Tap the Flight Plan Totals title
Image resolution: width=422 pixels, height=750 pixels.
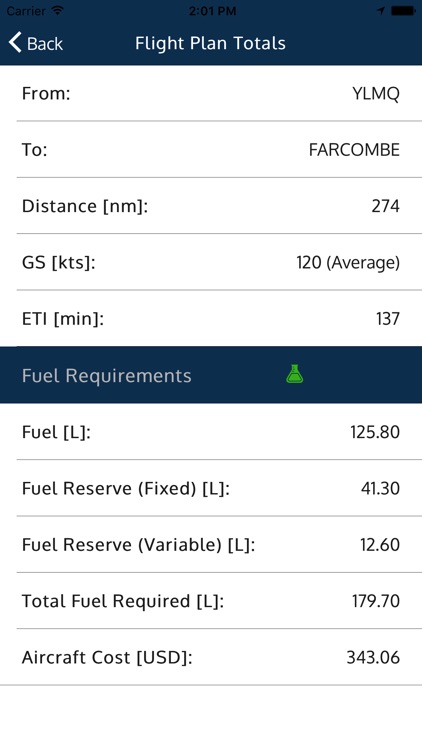211,43
